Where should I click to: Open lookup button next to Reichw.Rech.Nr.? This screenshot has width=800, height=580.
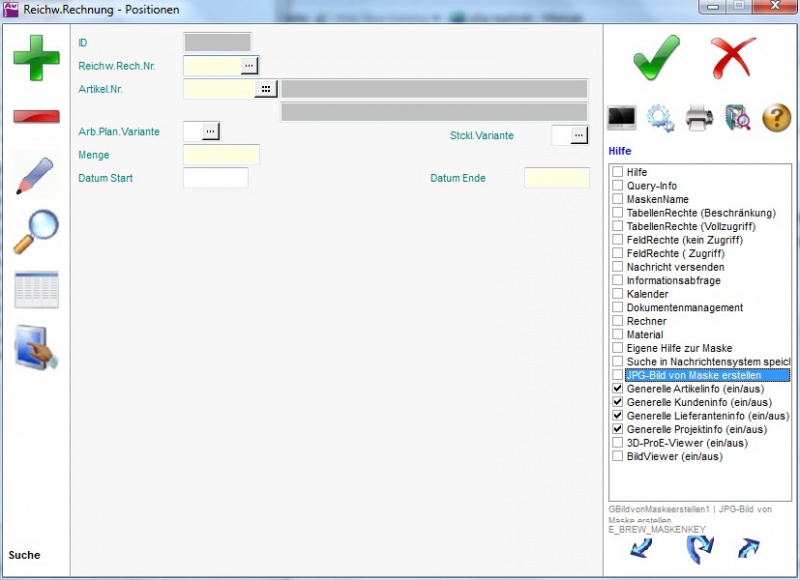tap(249, 65)
